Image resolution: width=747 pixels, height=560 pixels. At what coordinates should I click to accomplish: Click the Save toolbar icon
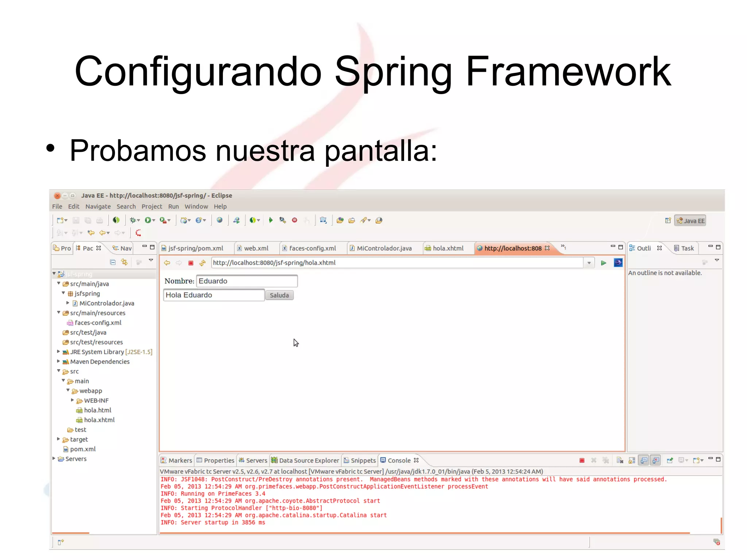point(76,220)
